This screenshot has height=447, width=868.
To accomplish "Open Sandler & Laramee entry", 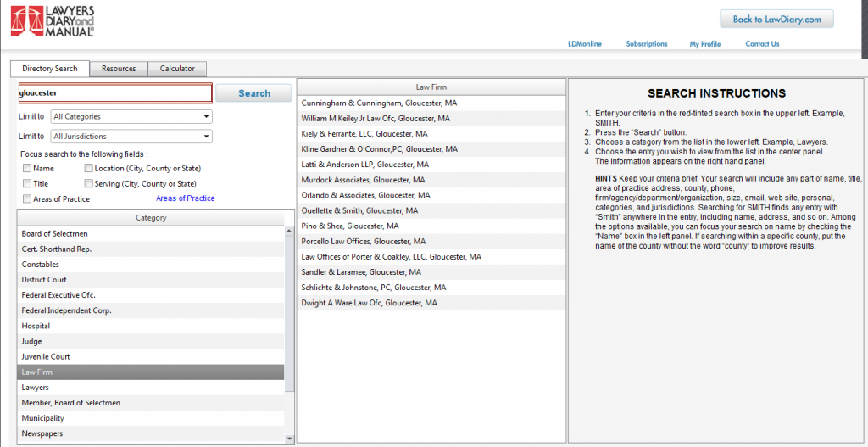I will coord(431,272).
